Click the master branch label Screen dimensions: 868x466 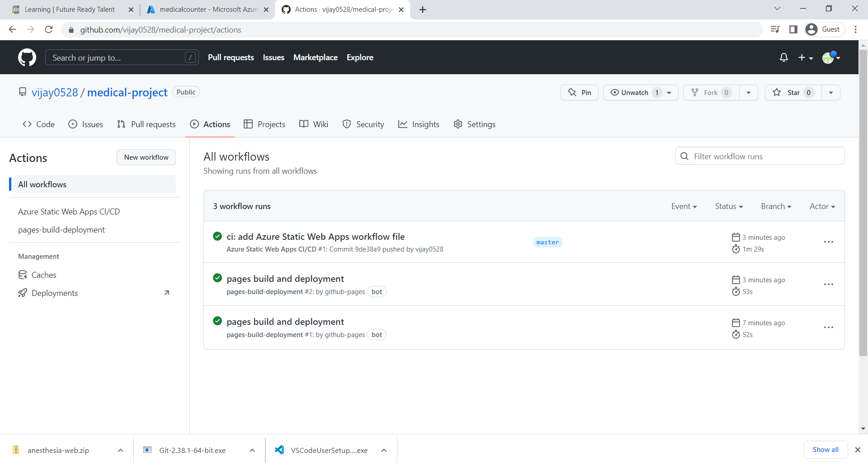(x=547, y=243)
